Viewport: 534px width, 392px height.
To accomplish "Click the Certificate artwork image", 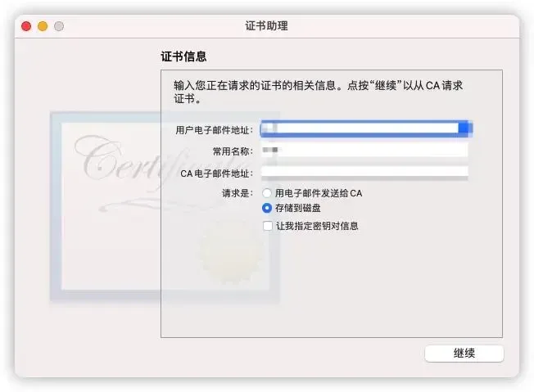I will click(165, 206).
